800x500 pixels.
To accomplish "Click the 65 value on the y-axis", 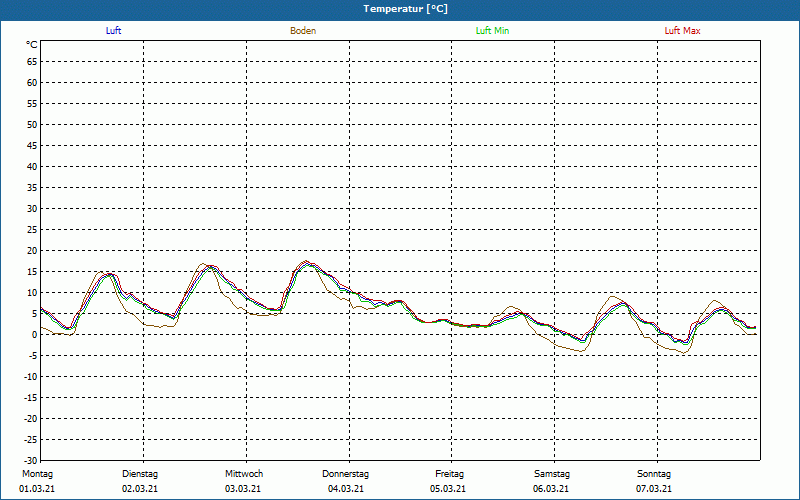I will (x=32, y=62).
